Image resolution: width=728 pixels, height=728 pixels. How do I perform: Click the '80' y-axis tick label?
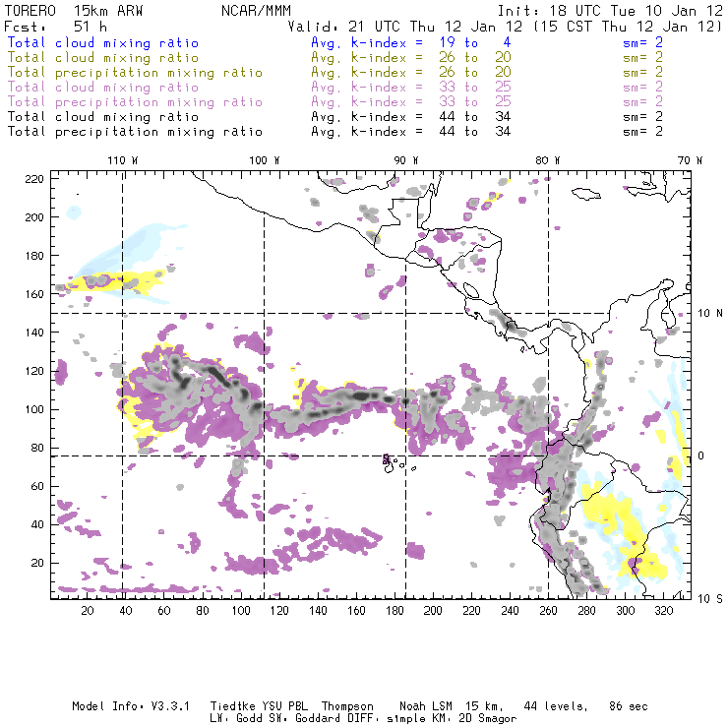tap(37, 448)
